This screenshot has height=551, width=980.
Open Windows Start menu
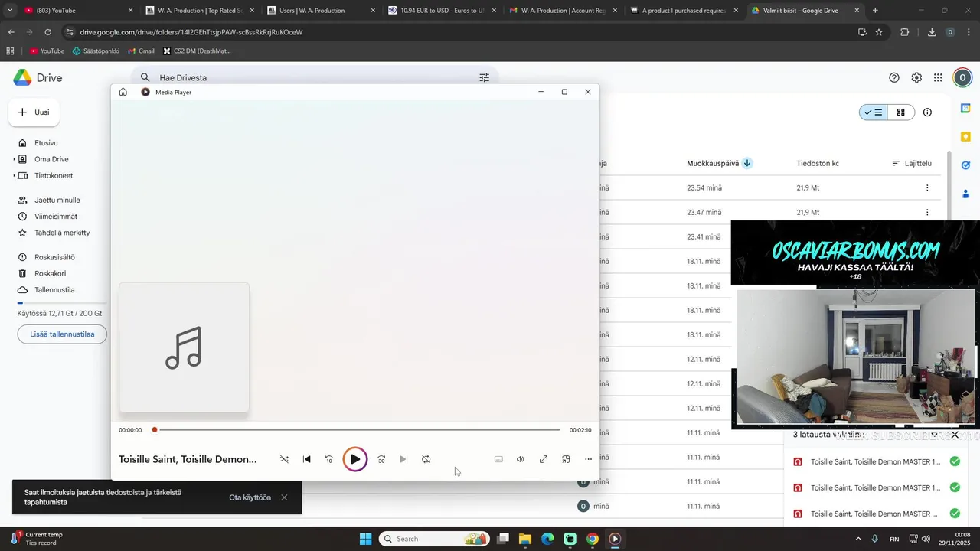pos(365,539)
